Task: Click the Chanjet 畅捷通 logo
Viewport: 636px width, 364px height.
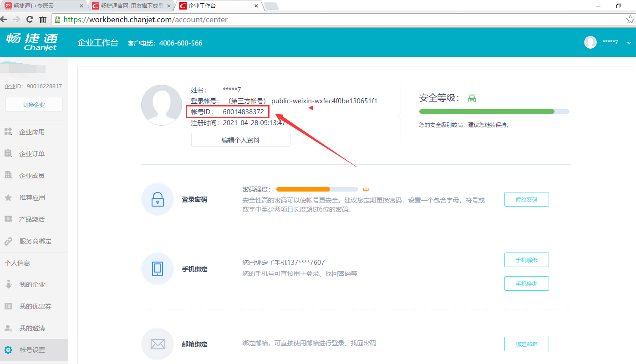Action: tap(32, 41)
